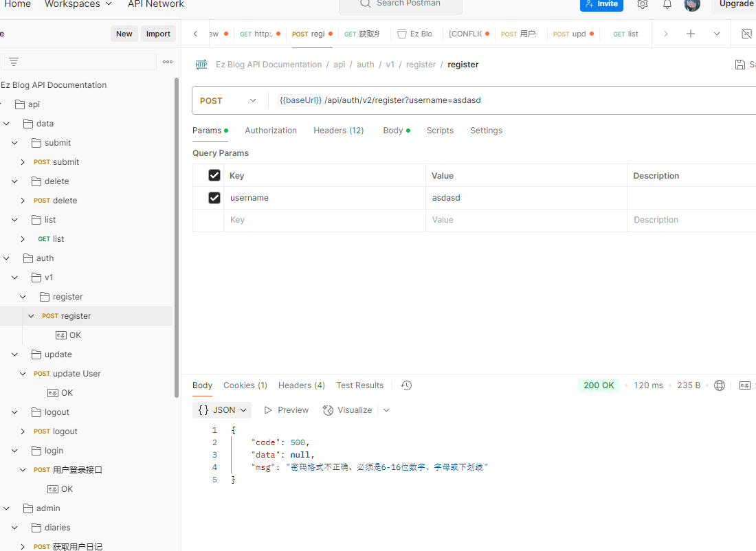Switch to the Authorization tab
756x551 pixels.
(x=271, y=131)
